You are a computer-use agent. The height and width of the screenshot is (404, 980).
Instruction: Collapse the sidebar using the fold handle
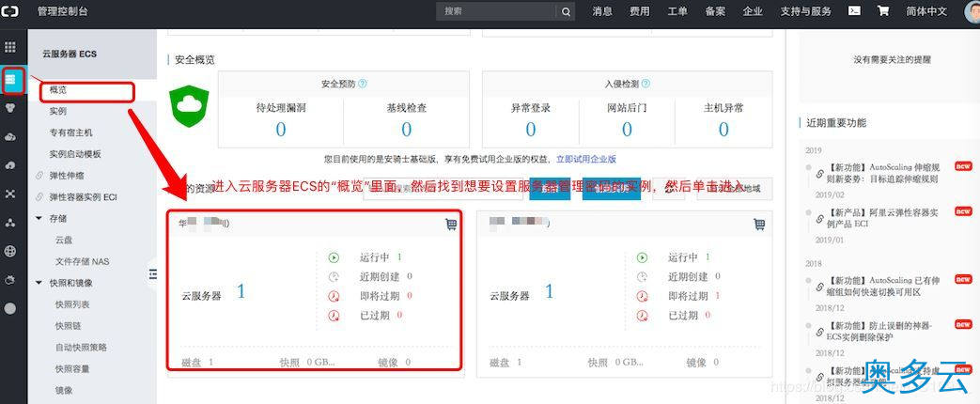pos(152,273)
